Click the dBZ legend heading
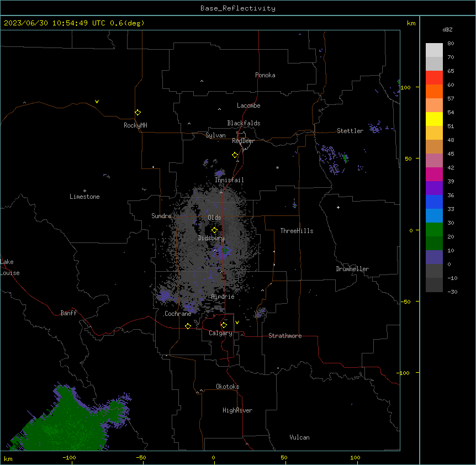Viewport: 476px width, 465px height. (x=447, y=29)
